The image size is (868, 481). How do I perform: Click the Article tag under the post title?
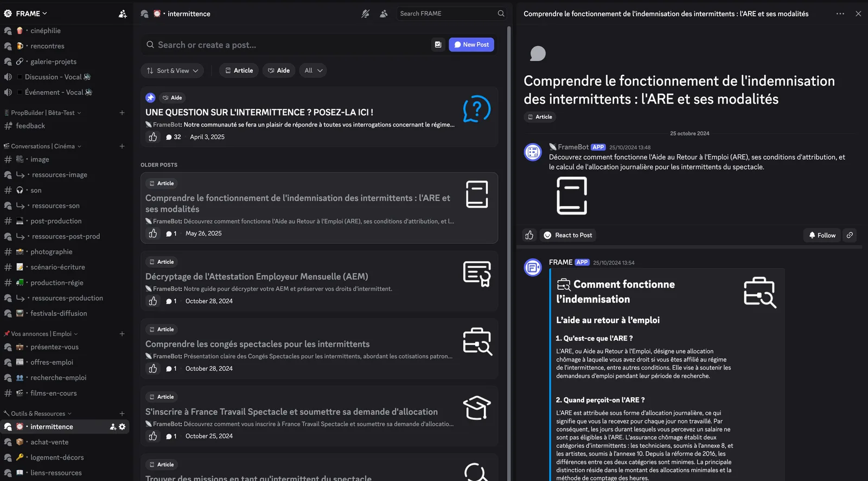540,117
